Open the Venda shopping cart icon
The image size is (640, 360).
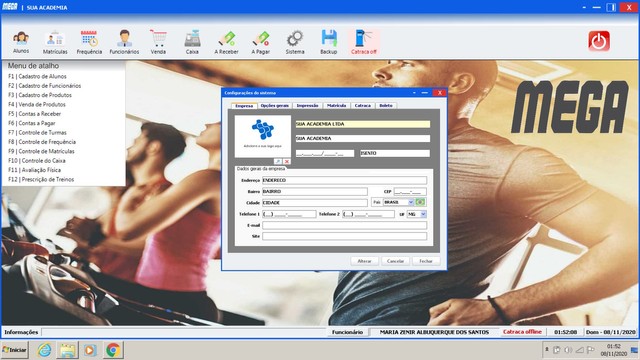158,42
